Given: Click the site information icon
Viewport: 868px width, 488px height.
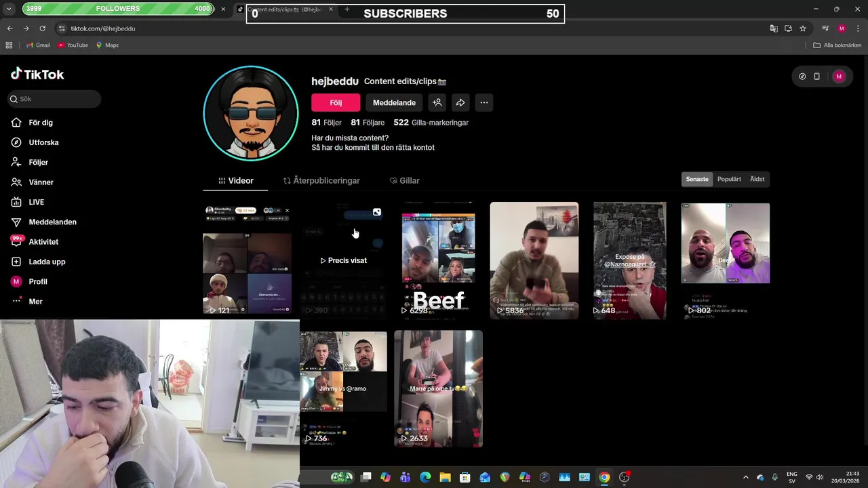Looking at the screenshot, I should point(62,28).
